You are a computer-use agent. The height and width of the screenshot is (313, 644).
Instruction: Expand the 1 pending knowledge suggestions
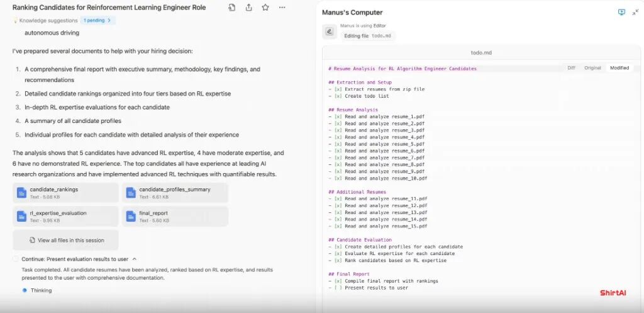(x=97, y=20)
